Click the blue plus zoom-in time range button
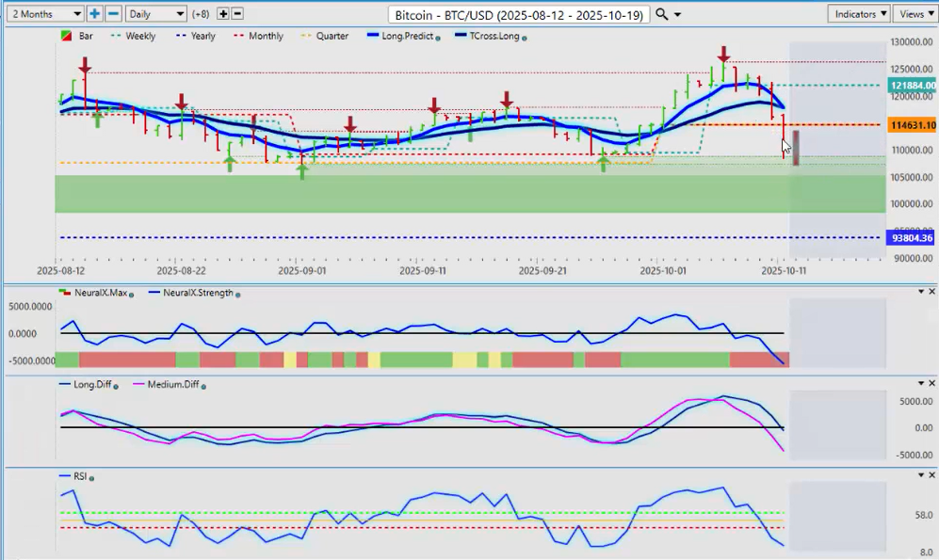Screen dimensions: 939x560 (x=95, y=14)
